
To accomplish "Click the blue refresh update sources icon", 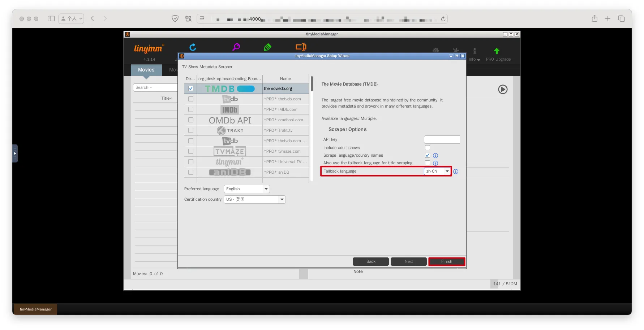I will (x=193, y=47).
